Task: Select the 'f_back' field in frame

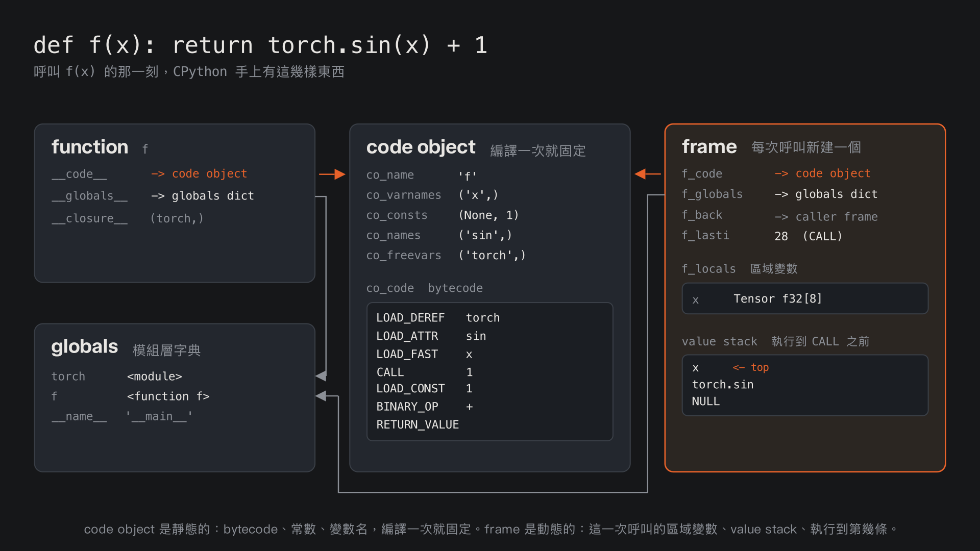Action: [x=702, y=215]
